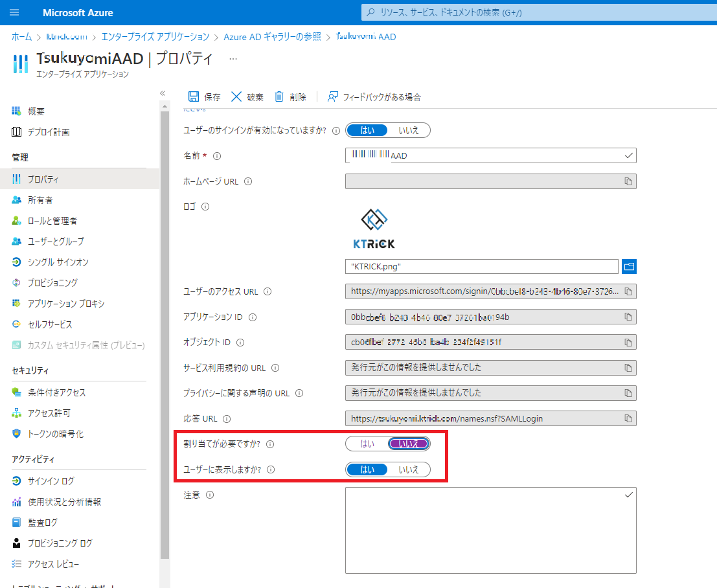Show info tooltip for 注意 field
The image size is (717, 588).
click(210, 495)
